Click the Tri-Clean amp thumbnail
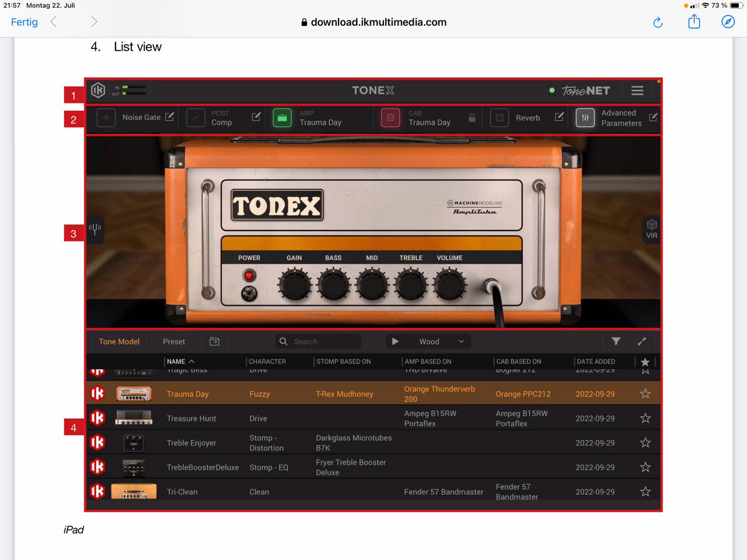This screenshot has height=560, width=747. [x=134, y=492]
